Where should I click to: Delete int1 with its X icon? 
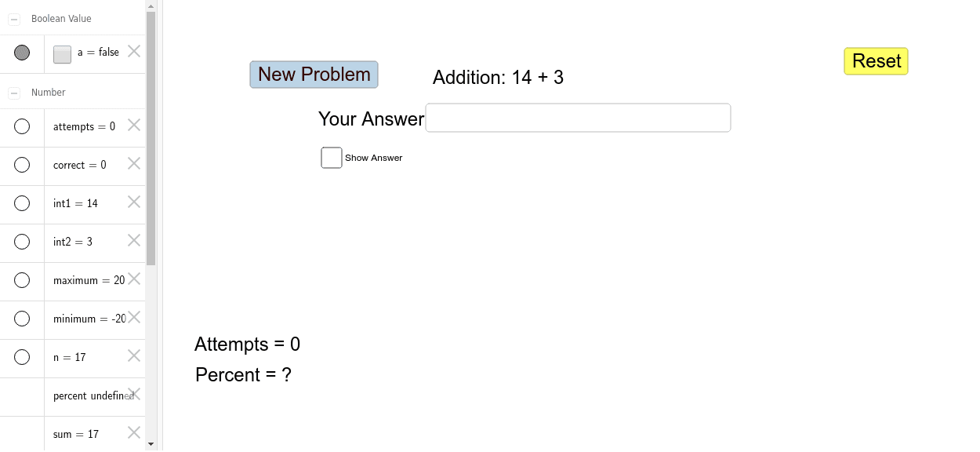133,202
